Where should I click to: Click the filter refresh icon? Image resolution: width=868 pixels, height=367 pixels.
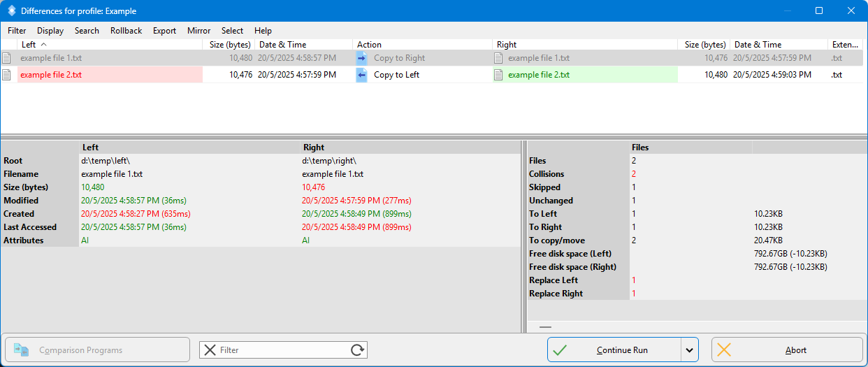click(358, 350)
